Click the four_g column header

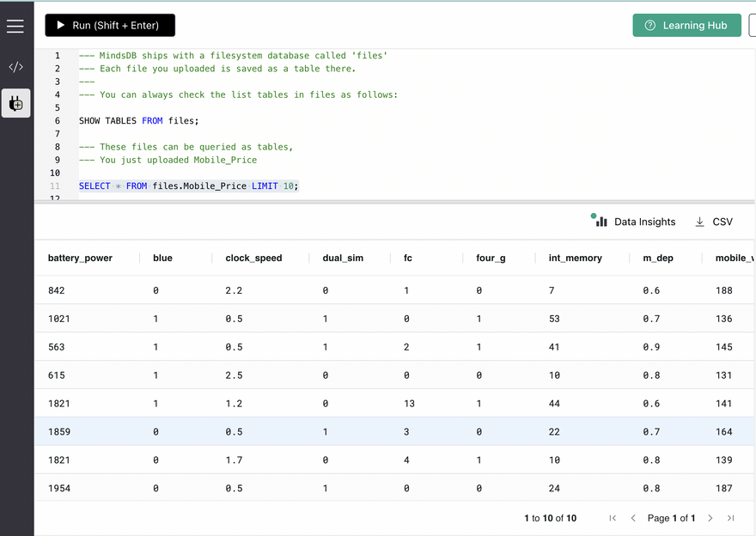click(491, 258)
